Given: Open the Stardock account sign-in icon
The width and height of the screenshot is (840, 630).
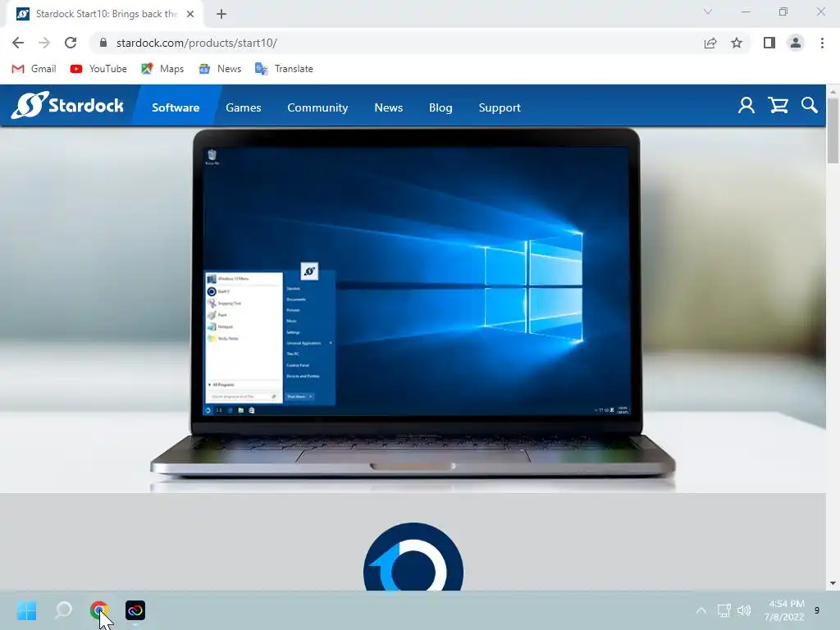Looking at the screenshot, I should (x=746, y=106).
